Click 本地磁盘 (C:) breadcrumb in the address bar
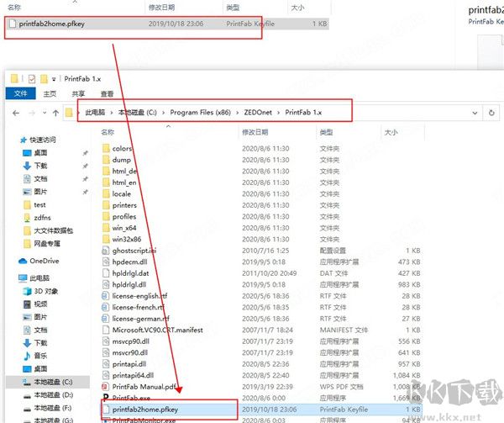 coord(137,112)
